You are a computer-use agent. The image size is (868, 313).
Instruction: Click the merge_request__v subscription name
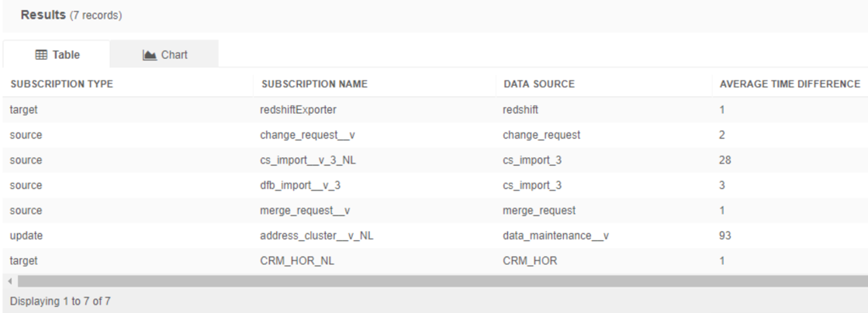pos(303,211)
